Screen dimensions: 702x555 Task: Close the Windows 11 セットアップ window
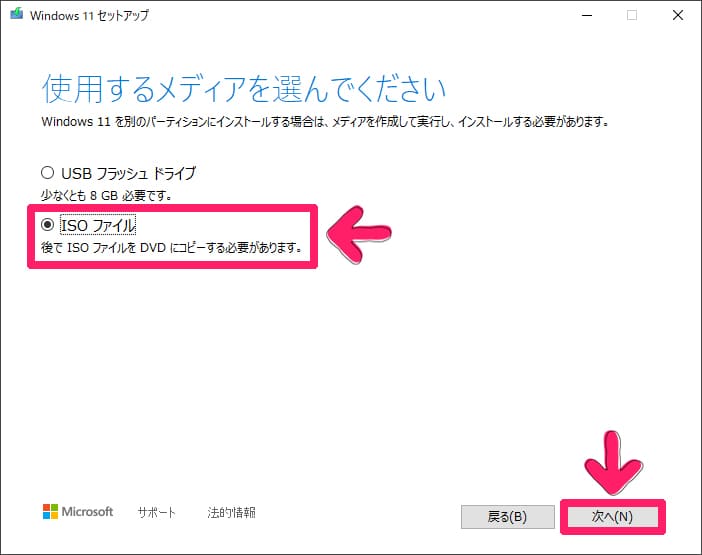[678, 15]
